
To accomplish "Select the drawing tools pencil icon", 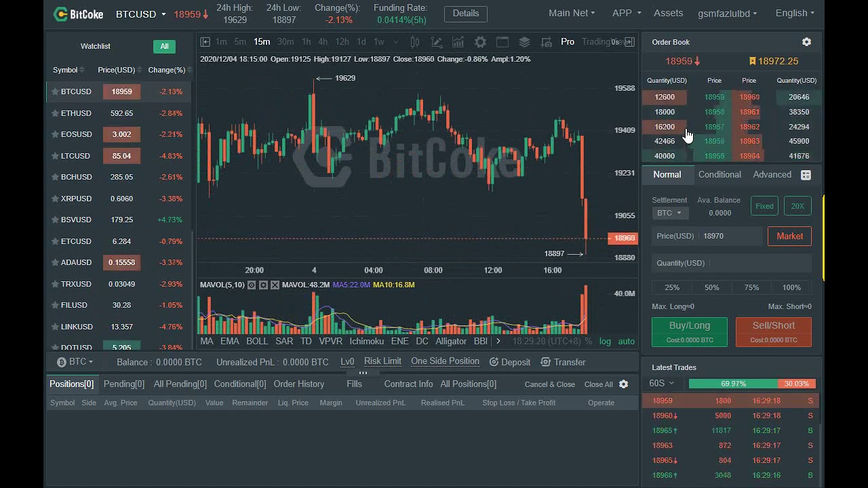I will point(437,42).
